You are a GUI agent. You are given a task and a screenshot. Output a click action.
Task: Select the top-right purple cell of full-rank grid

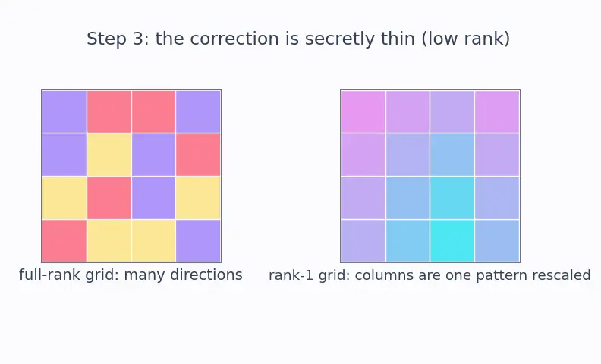pos(198,111)
